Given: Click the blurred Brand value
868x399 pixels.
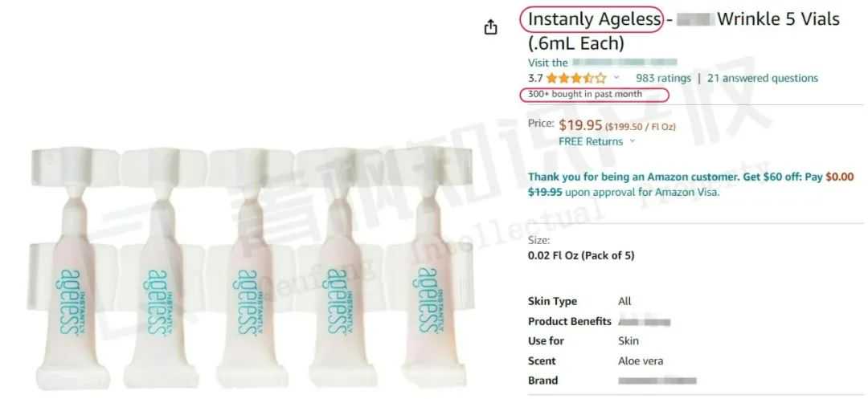Looking at the screenshot, I should (x=657, y=381).
